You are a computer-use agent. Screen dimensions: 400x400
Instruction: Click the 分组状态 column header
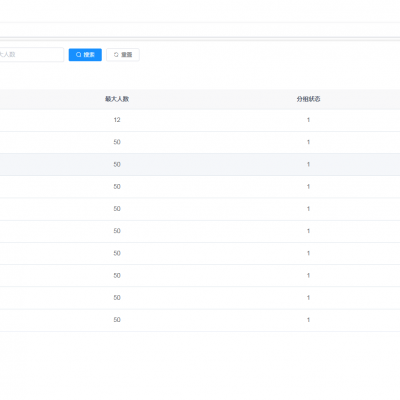308,99
